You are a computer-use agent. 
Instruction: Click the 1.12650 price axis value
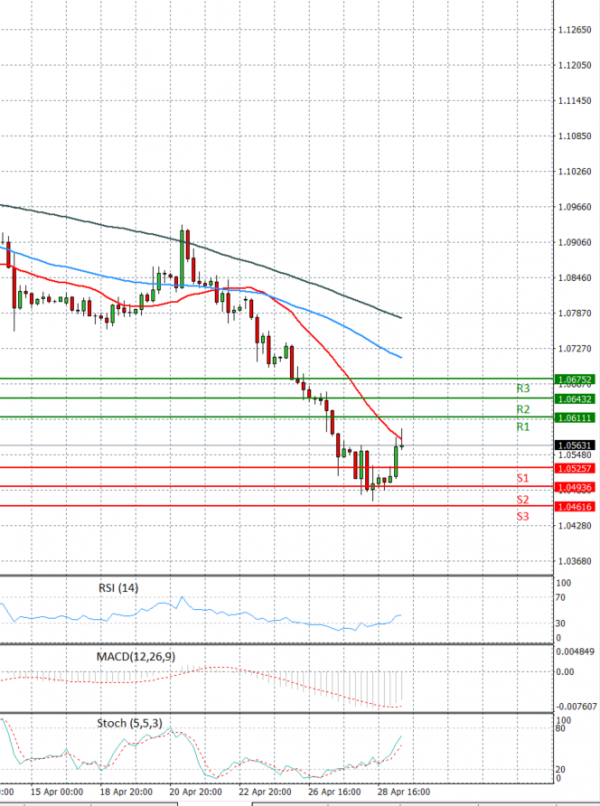(x=575, y=30)
